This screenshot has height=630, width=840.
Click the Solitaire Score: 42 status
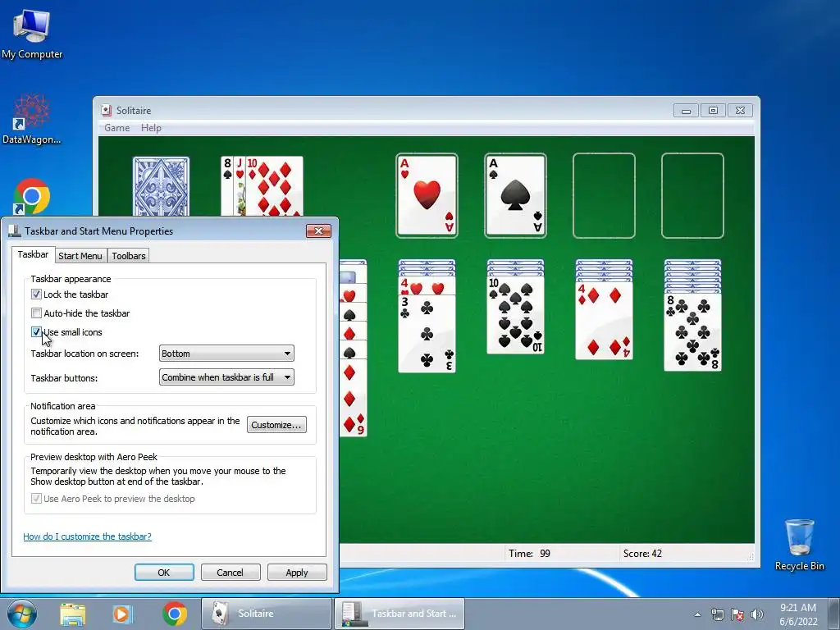point(642,554)
